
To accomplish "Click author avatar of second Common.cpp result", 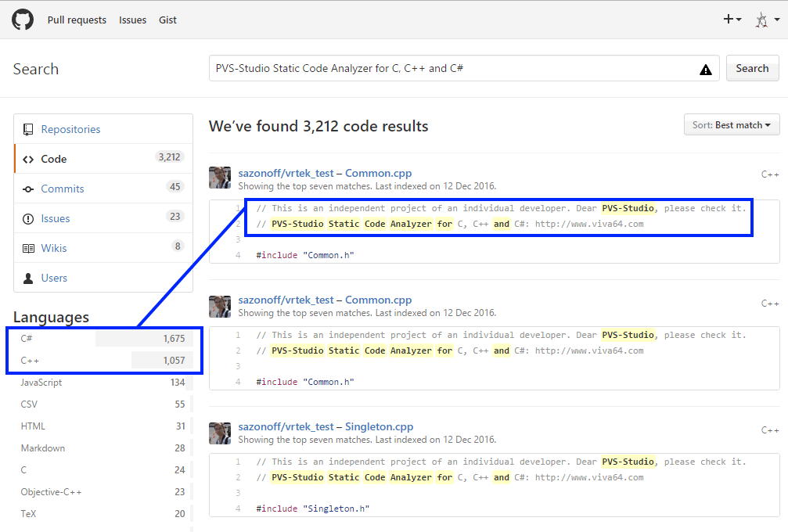I will (220, 307).
